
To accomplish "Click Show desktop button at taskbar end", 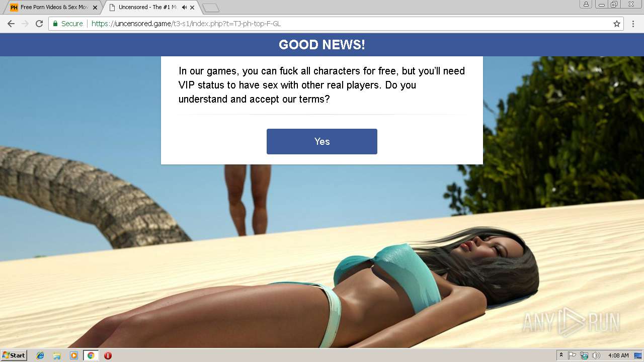I will pyautogui.click(x=638, y=355).
